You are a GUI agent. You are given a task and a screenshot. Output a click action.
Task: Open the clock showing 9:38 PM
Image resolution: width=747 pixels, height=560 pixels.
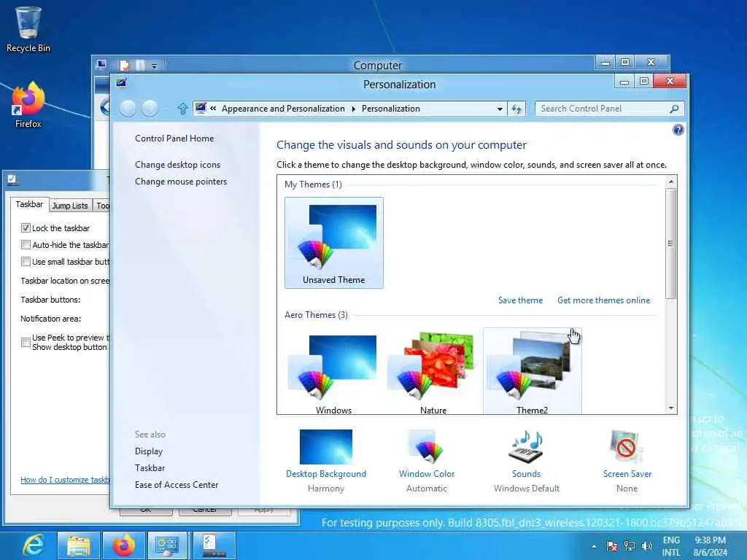[x=711, y=546]
